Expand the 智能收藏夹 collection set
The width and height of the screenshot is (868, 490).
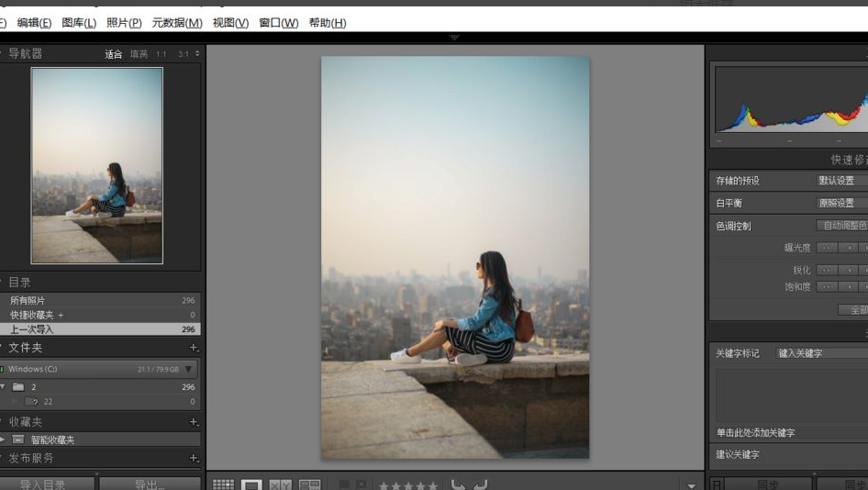(4, 440)
